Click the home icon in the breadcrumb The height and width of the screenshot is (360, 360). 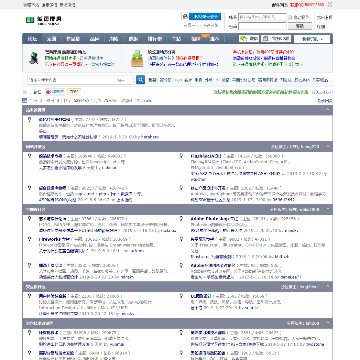click(x=25, y=92)
